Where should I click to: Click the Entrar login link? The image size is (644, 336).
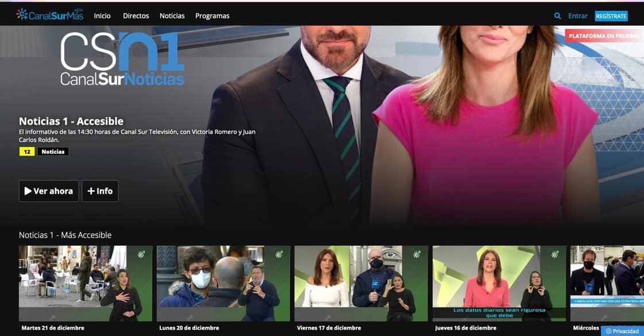(578, 16)
